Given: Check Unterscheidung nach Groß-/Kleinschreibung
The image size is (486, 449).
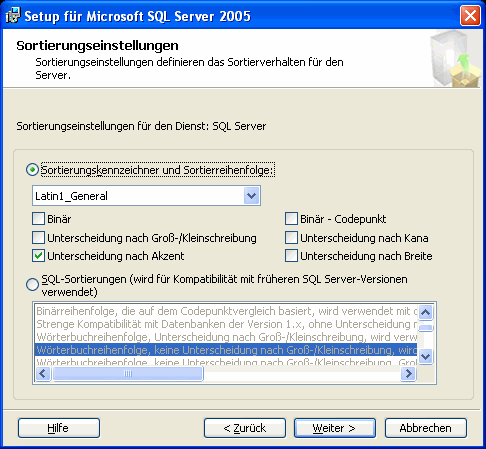Looking at the screenshot, I should point(38,238).
